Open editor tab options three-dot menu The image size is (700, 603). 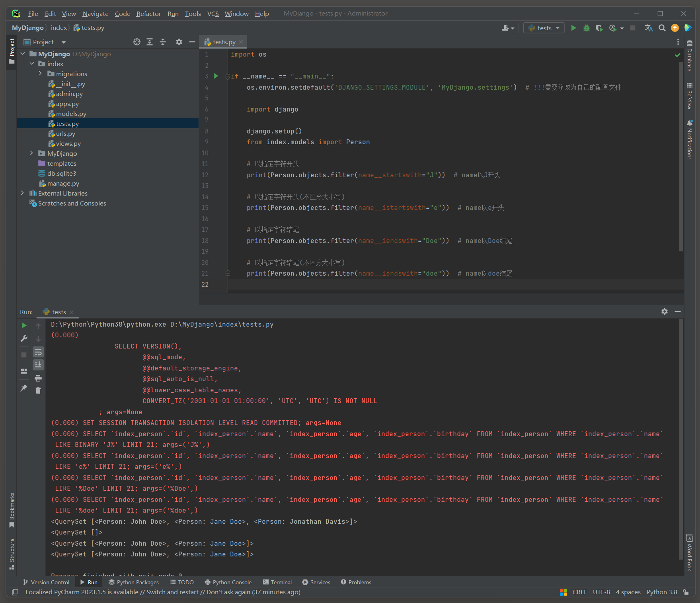point(678,42)
